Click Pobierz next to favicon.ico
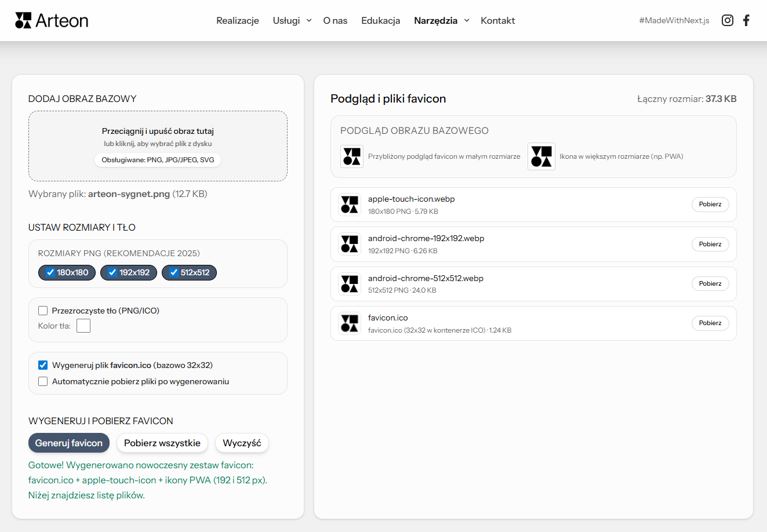Screen dimensions: 767x532 pos(710,323)
